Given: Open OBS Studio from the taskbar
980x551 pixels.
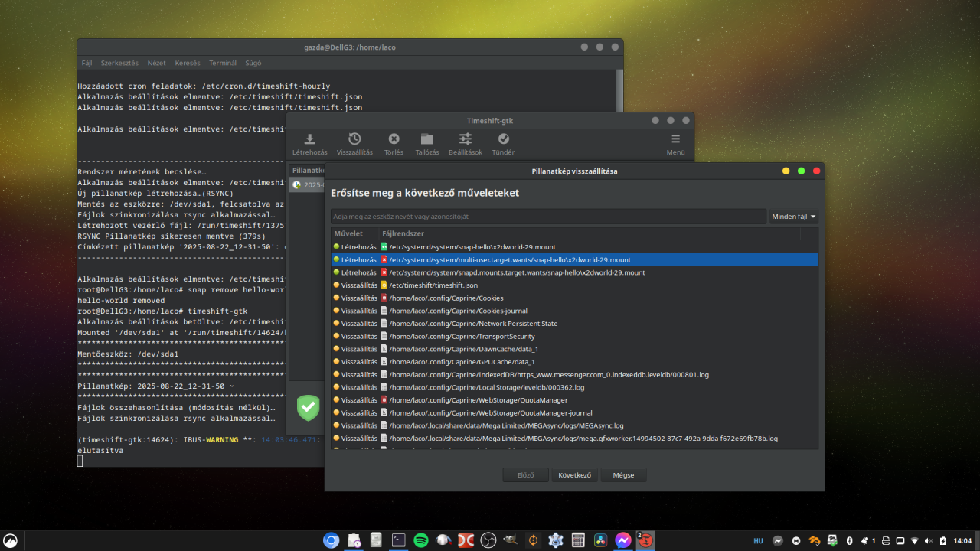Looking at the screenshot, I should tap(488, 540).
